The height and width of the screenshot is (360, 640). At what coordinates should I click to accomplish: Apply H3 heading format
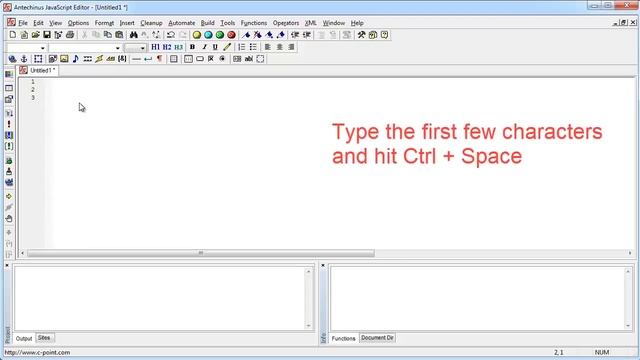(x=178, y=47)
